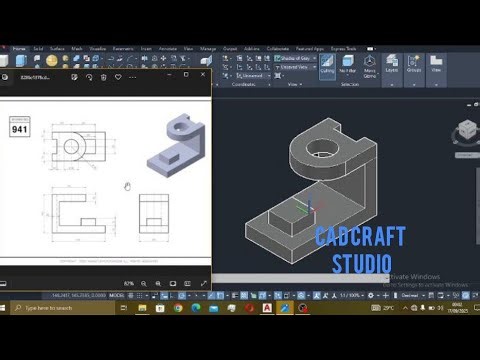
Task: Open the Unnamed UCS dropdown
Action: point(254,76)
